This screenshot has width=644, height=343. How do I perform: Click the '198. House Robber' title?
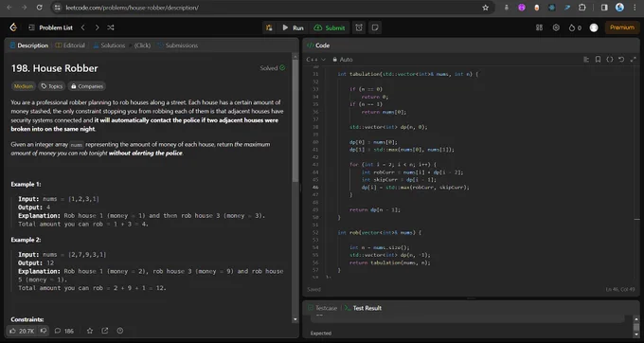pos(54,68)
